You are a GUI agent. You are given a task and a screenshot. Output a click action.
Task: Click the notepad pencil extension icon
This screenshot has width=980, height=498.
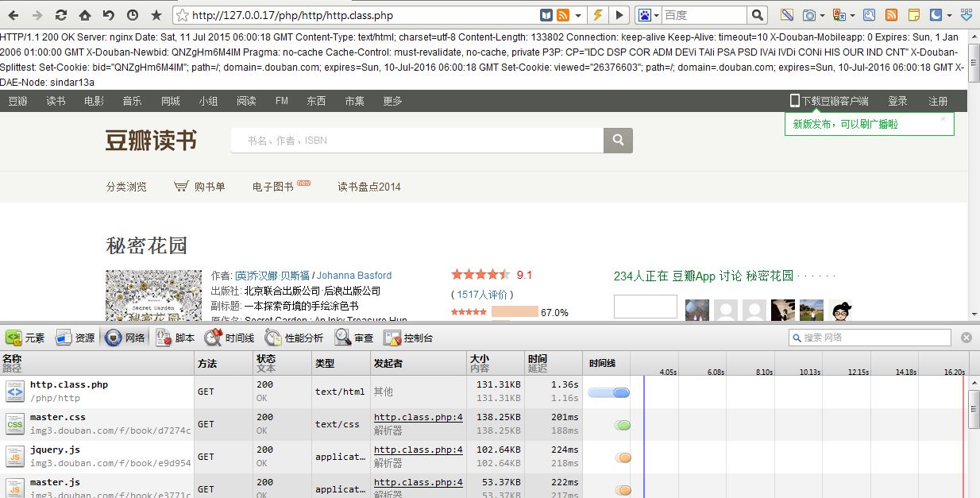tap(788, 15)
